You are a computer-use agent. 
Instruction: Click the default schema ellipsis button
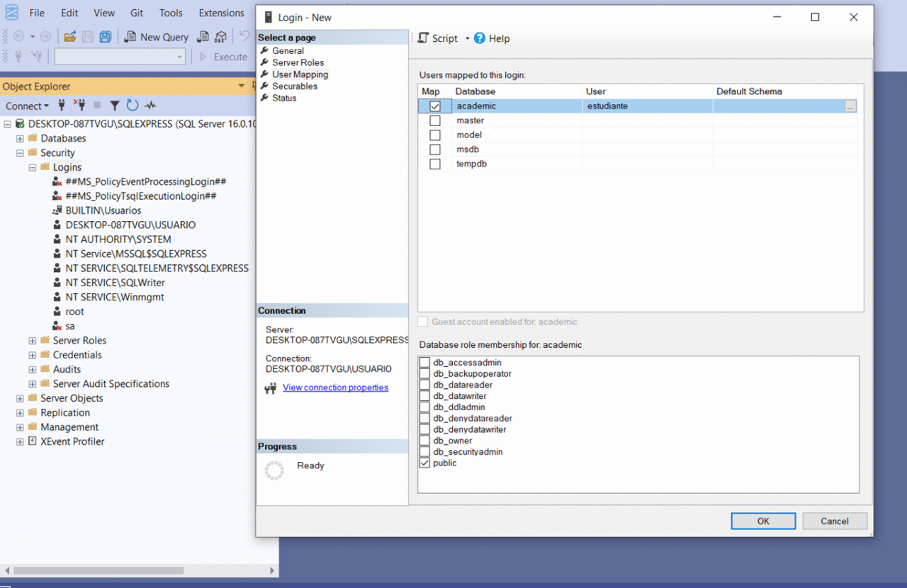[850, 106]
